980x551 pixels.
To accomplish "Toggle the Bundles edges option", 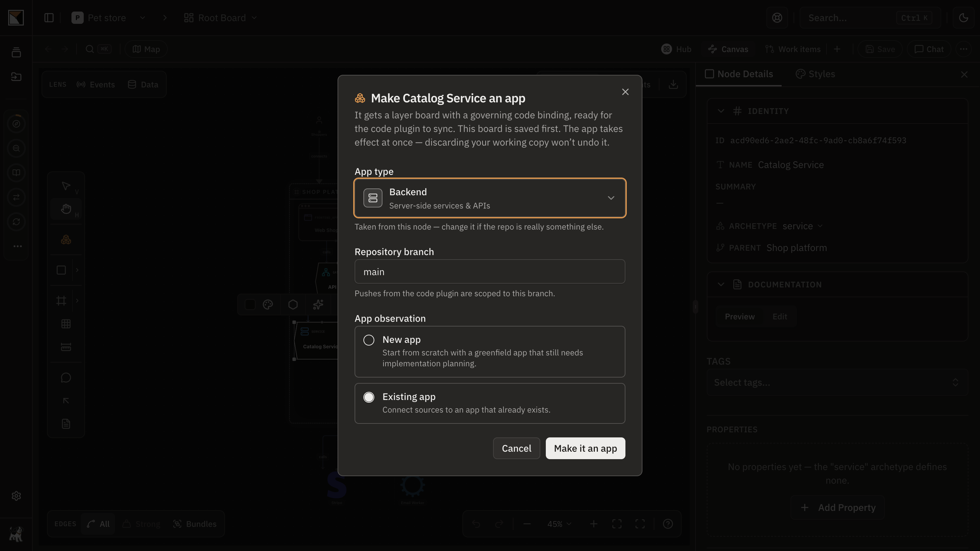I will coord(194,524).
